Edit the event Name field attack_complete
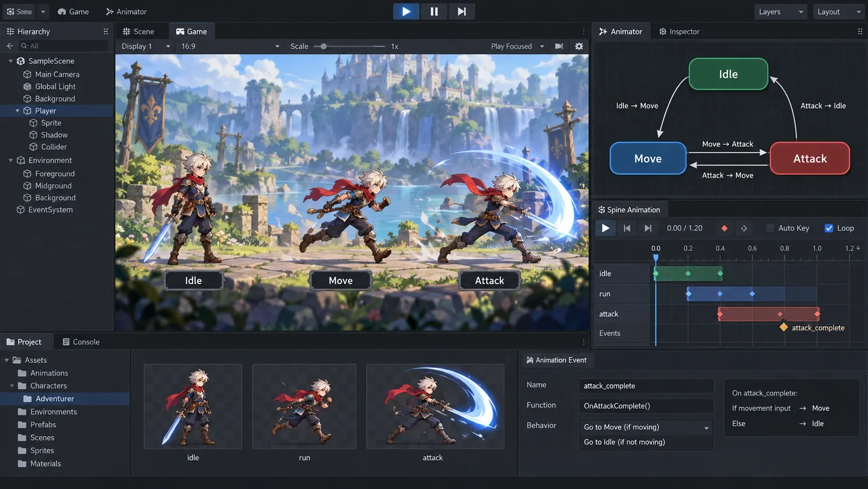Image resolution: width=868 pixels, height=489 pixels. click(646, 386)
